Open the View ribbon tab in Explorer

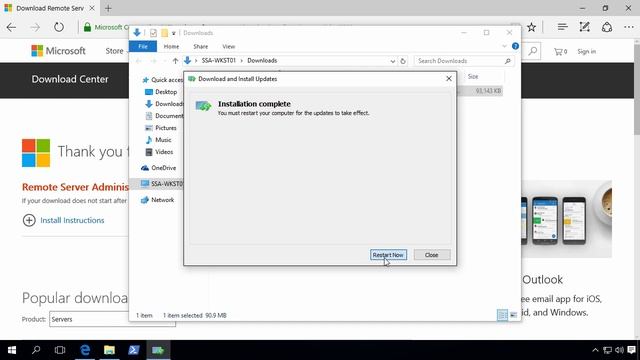pyautogui.click(x=229, y=47)
